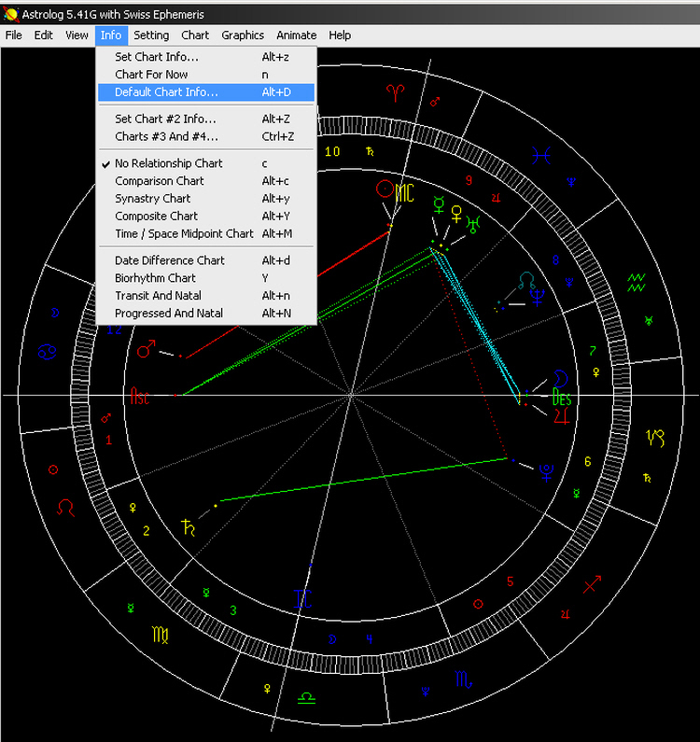Click house number 5
Screen dimensions: 700x742
pos(511,581)
